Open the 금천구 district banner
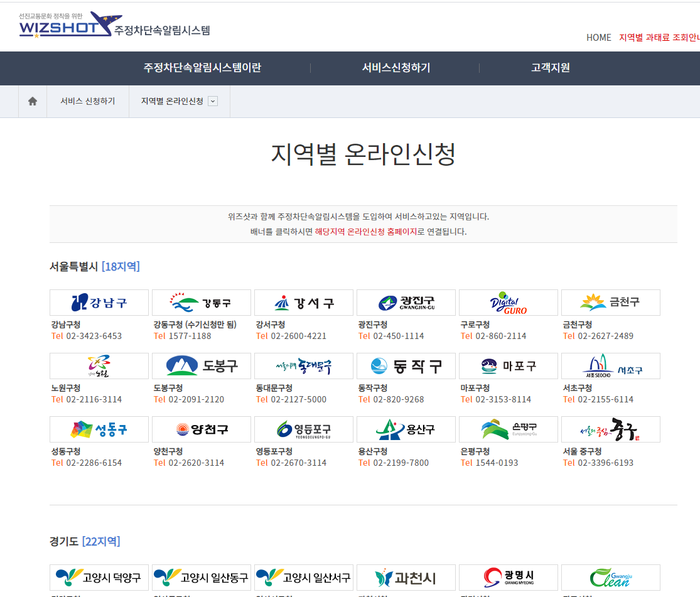The image size is (700, 597). click(611, 303)
